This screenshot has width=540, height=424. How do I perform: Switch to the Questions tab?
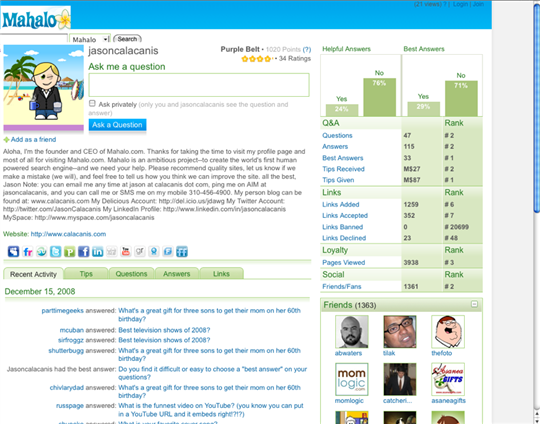coord(131,273)
